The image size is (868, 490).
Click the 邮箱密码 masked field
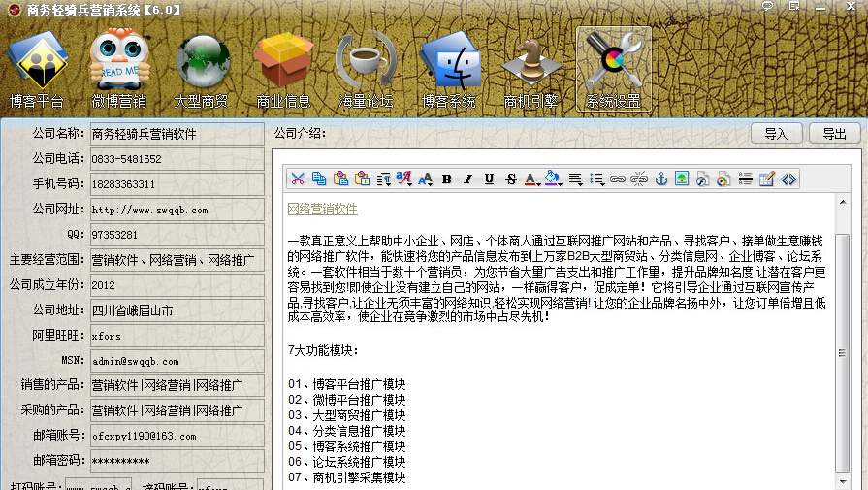[177, 461]
